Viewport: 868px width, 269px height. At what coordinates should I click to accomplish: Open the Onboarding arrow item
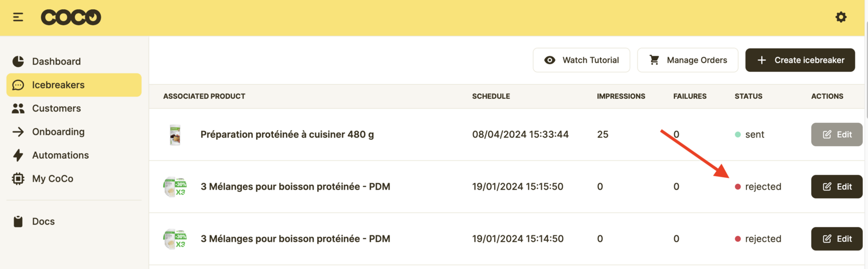point(58,132)
